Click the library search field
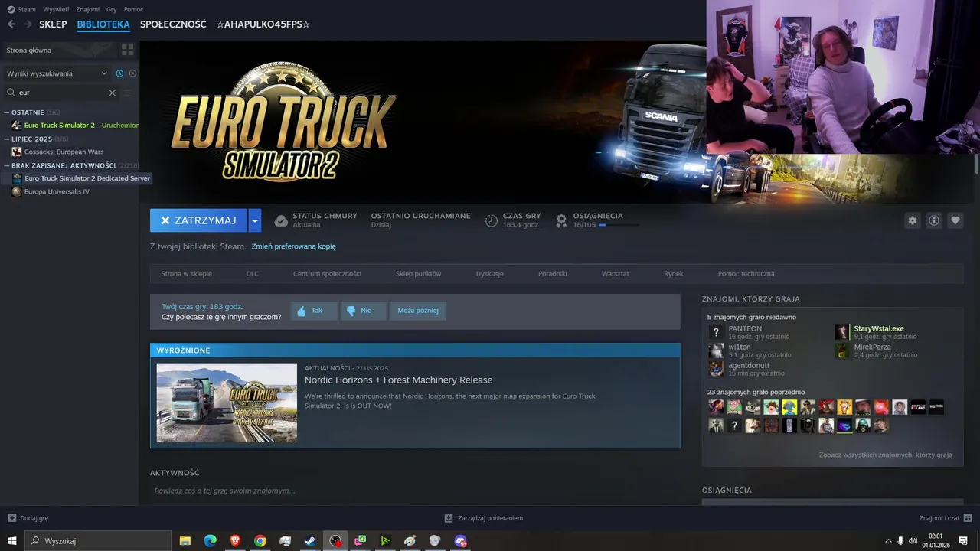The width and height of the screenshot is (980, 551). tap(62, 93)
